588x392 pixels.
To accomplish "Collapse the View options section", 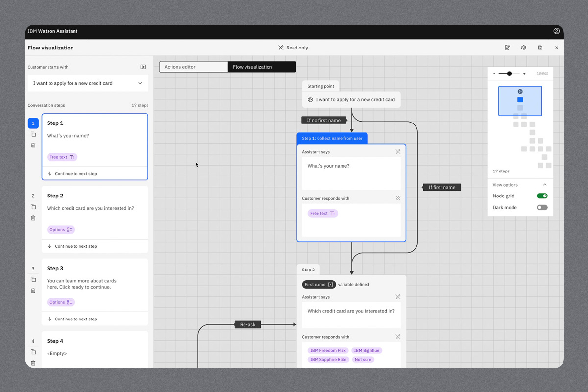I will (x=545, y=185).
